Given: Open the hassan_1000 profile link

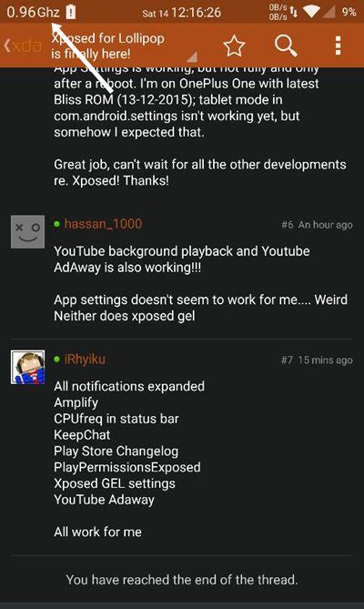Looking at the screenshot, I should [103, 224].
